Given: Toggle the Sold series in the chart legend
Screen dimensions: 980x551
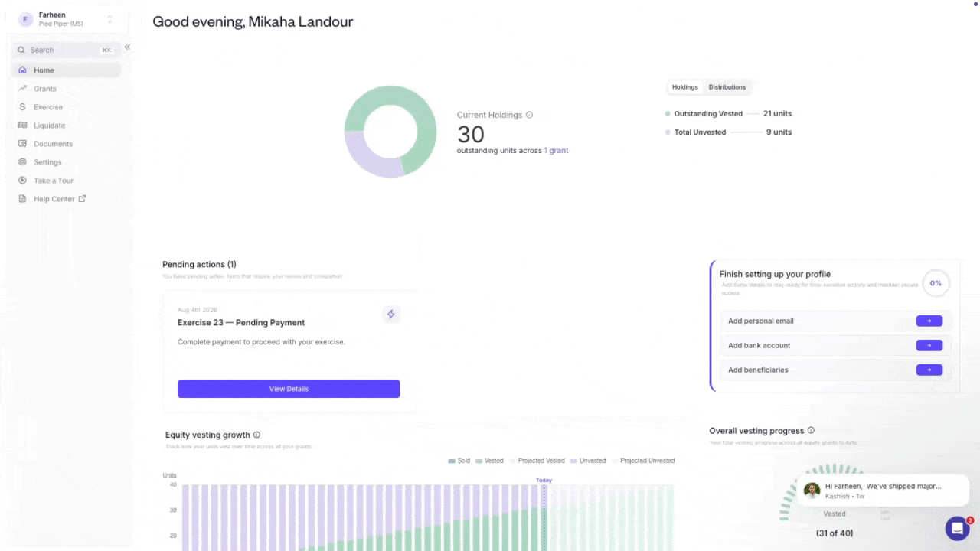Looking at the screenshot, I should pos(459,461).
